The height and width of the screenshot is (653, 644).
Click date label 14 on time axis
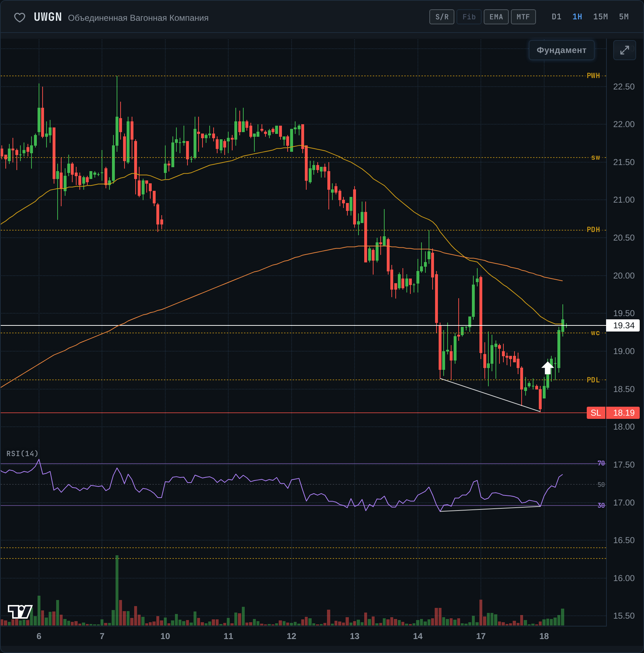coord(418,636)
